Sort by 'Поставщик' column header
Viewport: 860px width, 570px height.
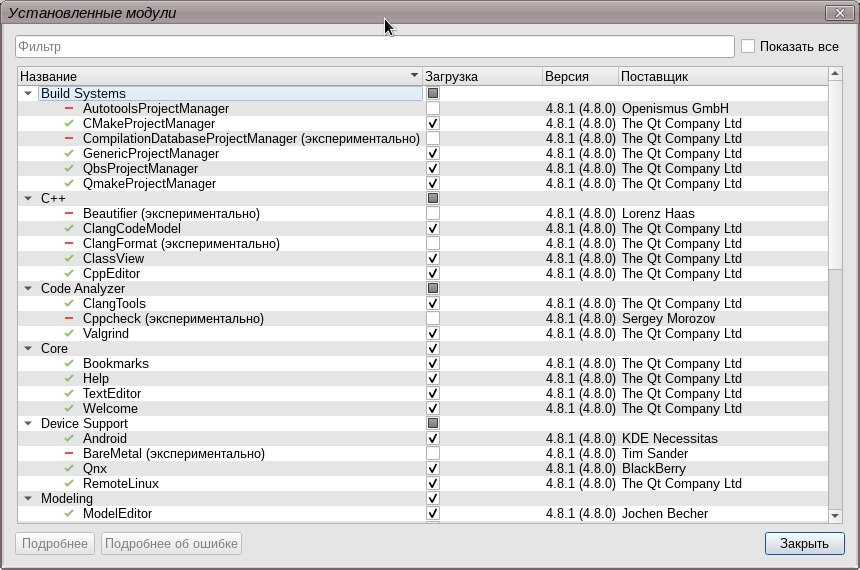(723, 76)
